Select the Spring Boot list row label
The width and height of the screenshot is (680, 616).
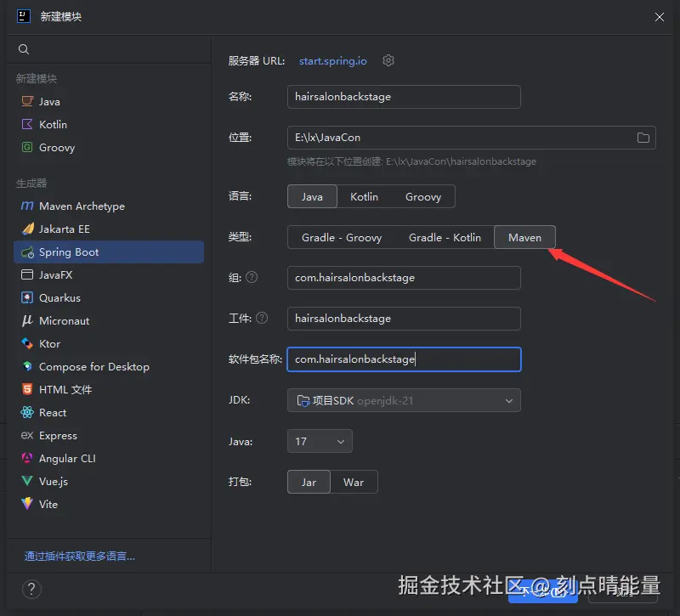pos(69,251)
